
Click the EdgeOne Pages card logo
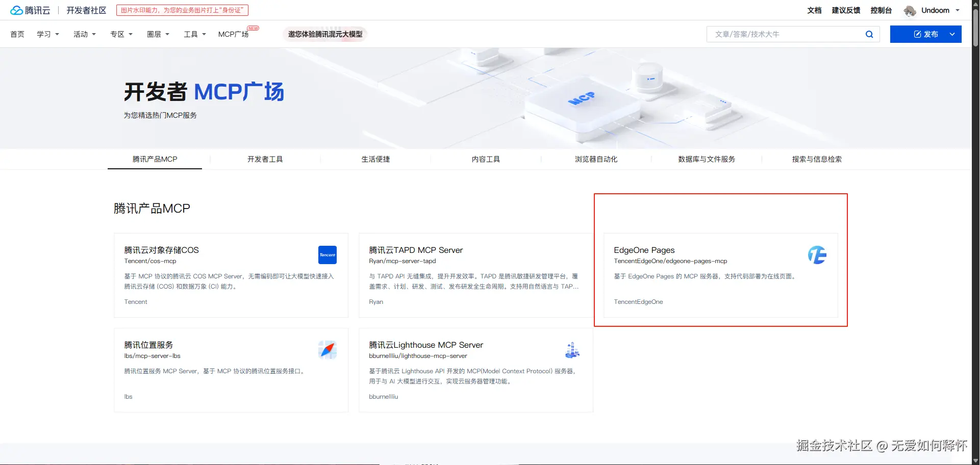817,255
